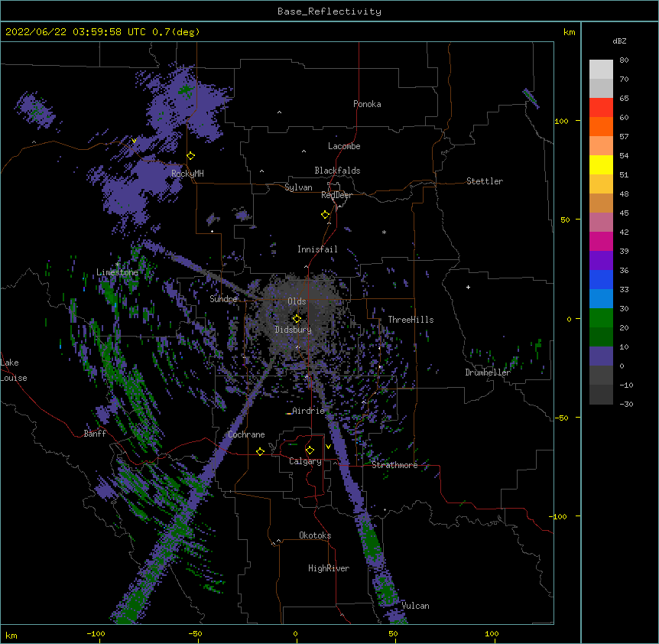Click the dBZ legend heading

point(619,41)
